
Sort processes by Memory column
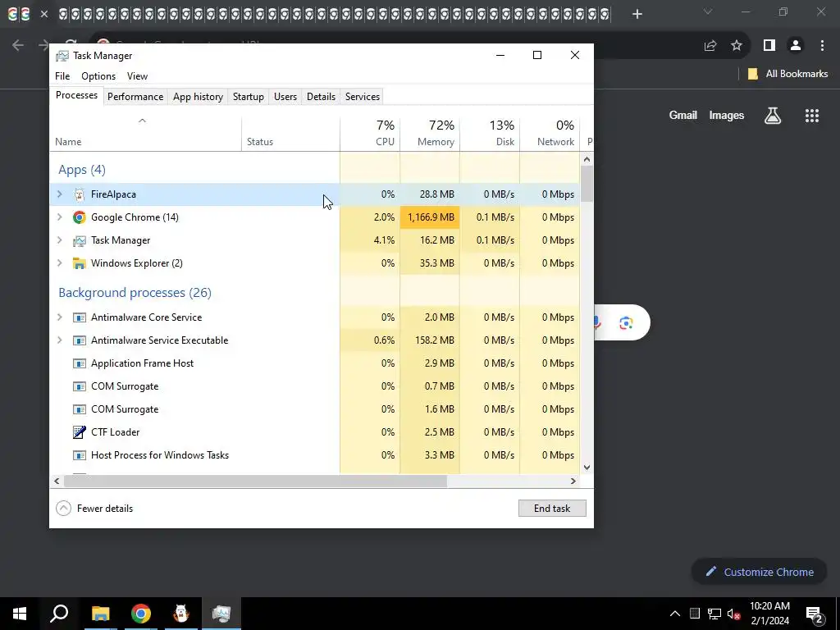[430, 133]
